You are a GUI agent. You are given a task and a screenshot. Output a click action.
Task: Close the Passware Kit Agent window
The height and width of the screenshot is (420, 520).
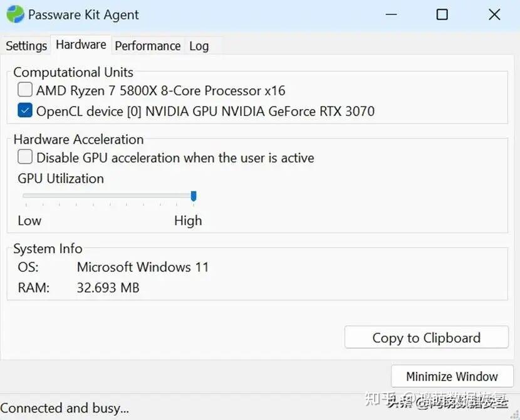click(494, 14)
